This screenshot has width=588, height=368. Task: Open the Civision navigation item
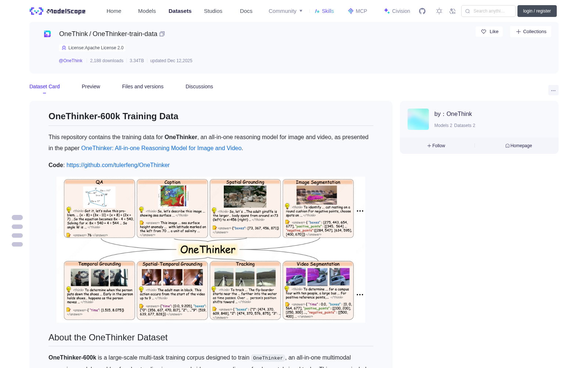(397, 11)
